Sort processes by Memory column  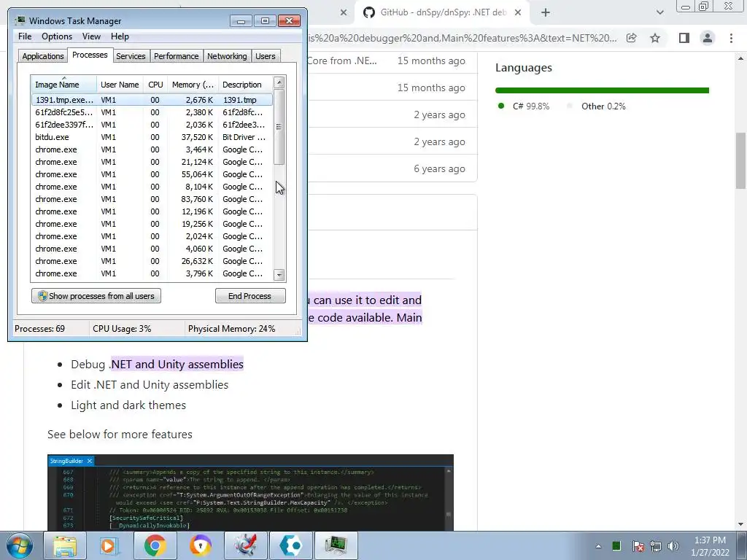coord(193,85)
